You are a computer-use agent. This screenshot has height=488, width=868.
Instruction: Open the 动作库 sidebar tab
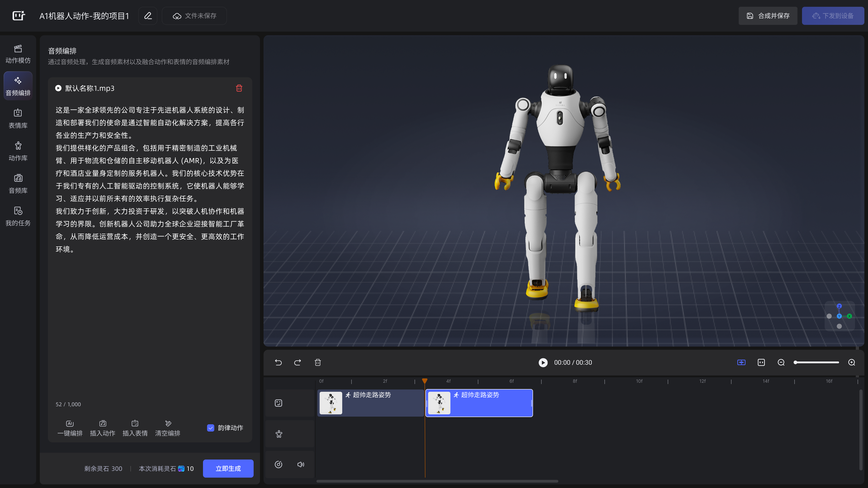point(18,151)
